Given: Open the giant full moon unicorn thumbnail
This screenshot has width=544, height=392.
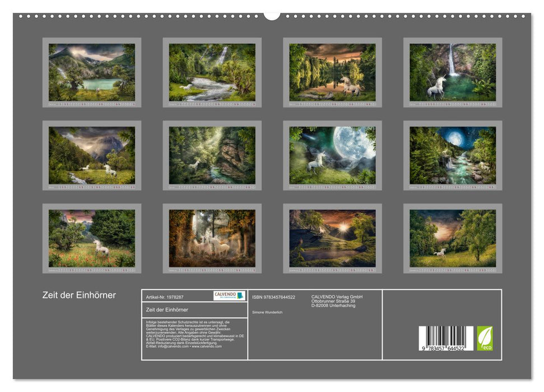Looking at the screenshot, I should tap(332, 155).
